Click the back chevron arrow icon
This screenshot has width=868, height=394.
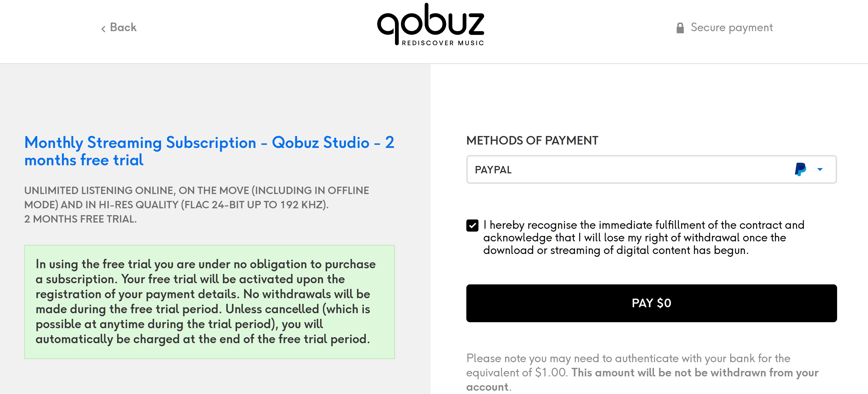pyautogui.click(x=103, y=29)
